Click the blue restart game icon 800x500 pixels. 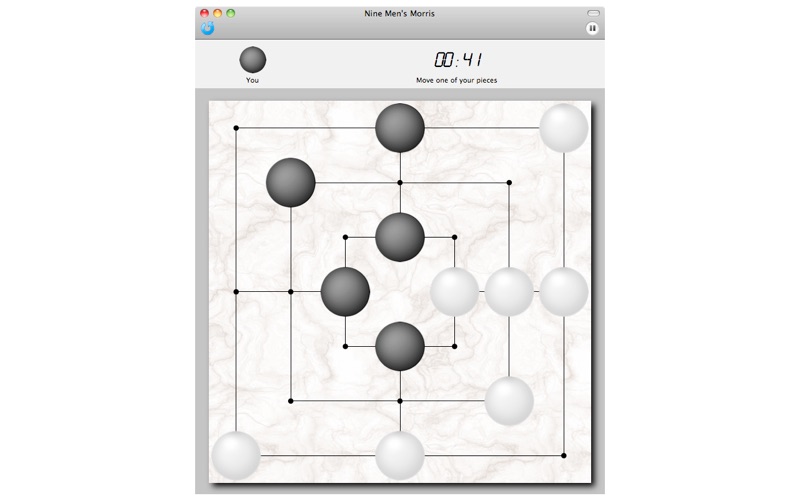(208, 28)
